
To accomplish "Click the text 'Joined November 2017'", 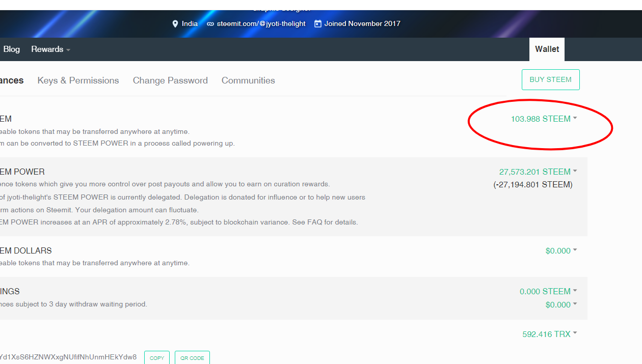I will [362, 23].
